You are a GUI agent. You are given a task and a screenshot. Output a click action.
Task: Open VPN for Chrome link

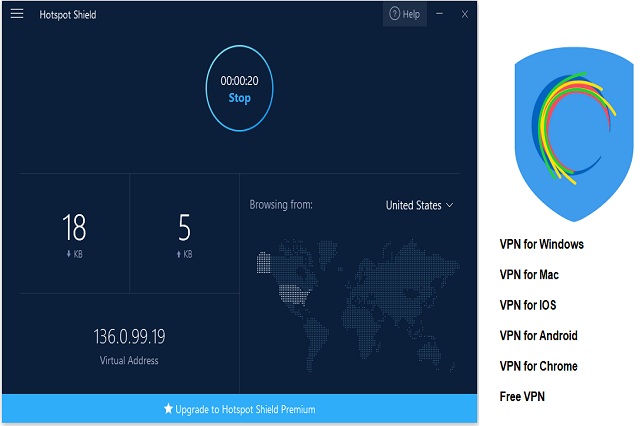click(538, 366)
